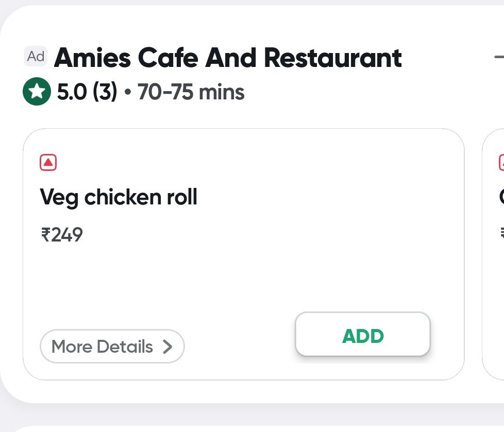Click the cut-off food-type icon on the second card
Viewport: 504px width, 432px height.
pyautogui.click(x=501, y=163)
